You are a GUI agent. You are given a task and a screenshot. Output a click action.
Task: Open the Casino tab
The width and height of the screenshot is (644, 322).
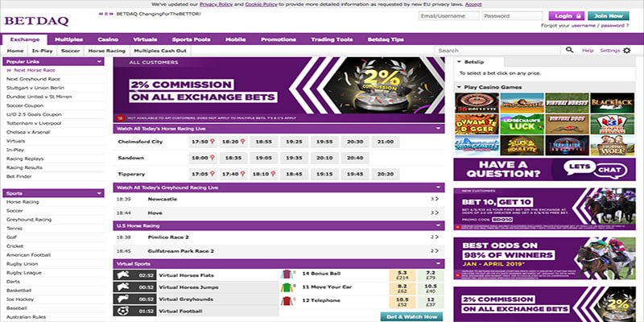pyautogui.click(x=108, y=39)
